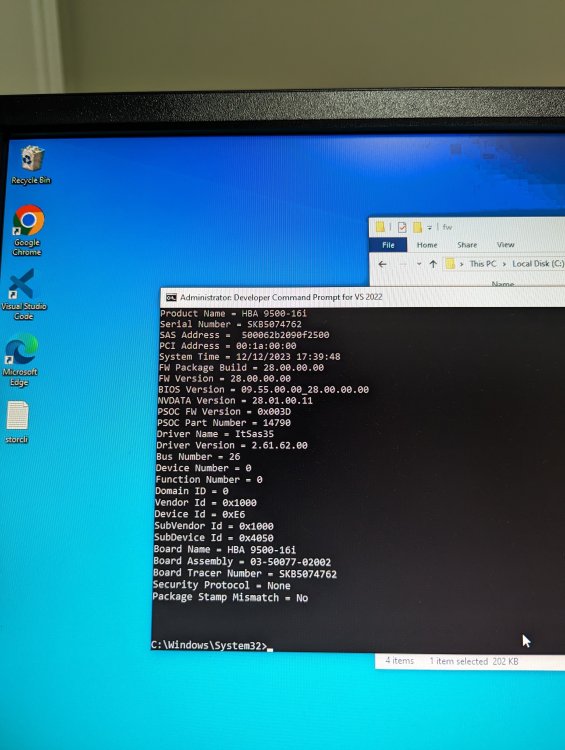Launch Microsoft Edge desktop shortcut

(21, 360)
